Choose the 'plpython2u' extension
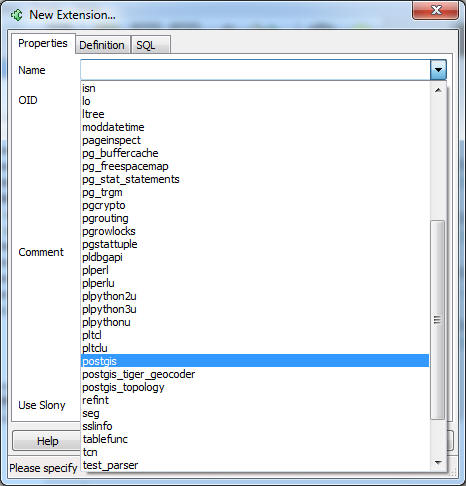Viewport: 466px width, 486px height. pos(255,296)
